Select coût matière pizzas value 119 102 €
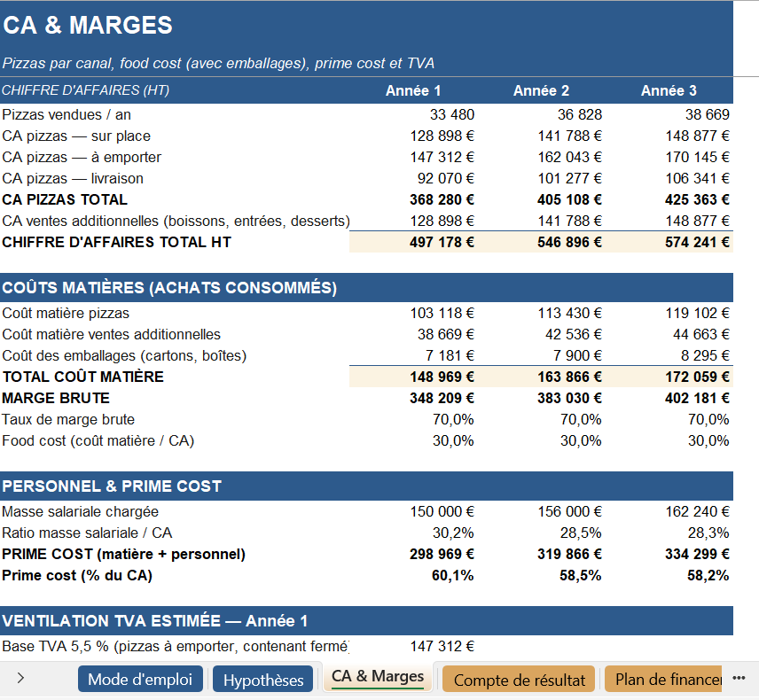Image resolution: width=759 pixels, height=700 pixels. (x=698, y=313)
